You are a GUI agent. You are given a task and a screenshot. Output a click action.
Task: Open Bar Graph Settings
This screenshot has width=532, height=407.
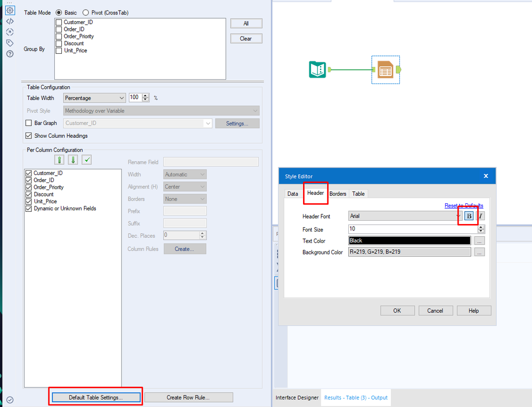(x=237, y=123)
